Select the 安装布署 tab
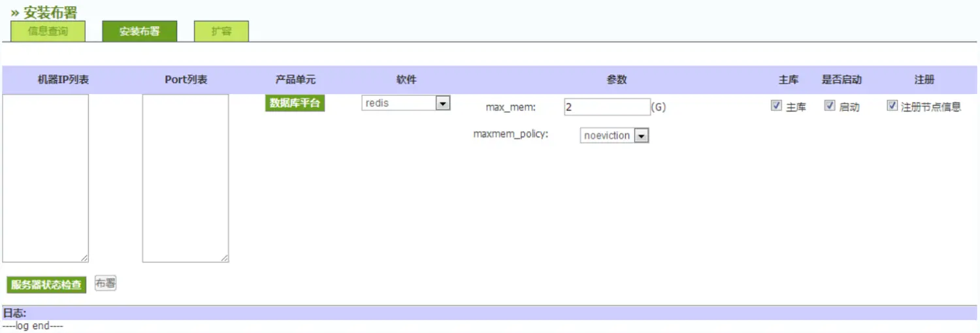This screenshot has width=980, height=333. [139, 31]
